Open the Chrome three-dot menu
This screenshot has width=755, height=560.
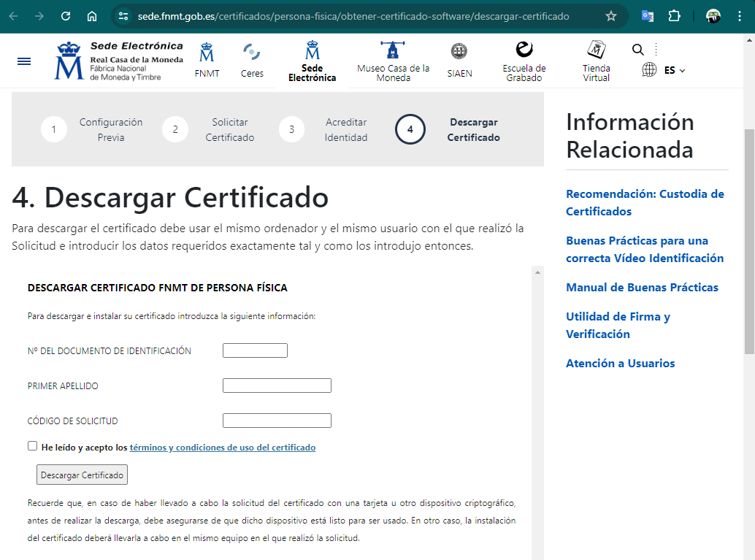[740, 16]
